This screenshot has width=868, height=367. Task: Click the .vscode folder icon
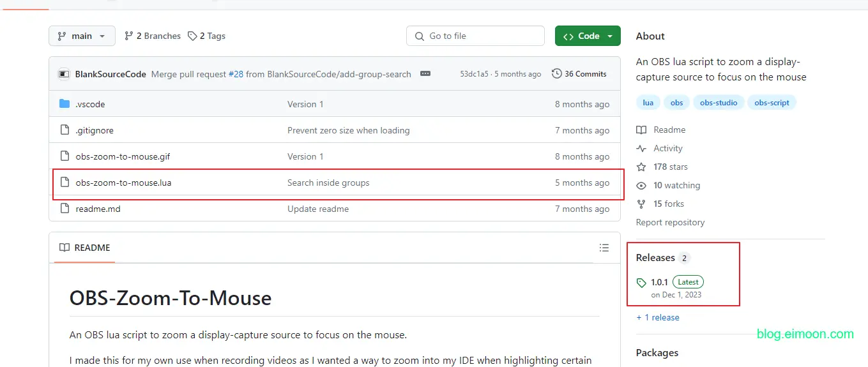[64, 104]
